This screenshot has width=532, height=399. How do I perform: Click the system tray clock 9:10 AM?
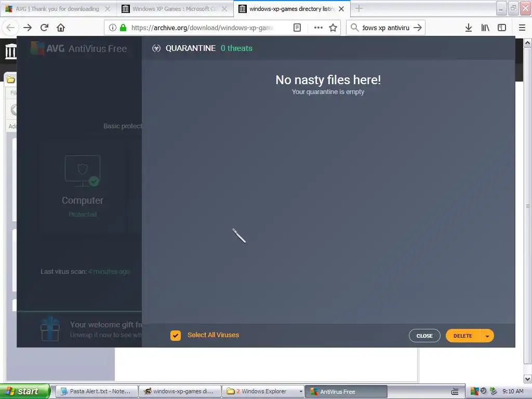tap(513, 391)
